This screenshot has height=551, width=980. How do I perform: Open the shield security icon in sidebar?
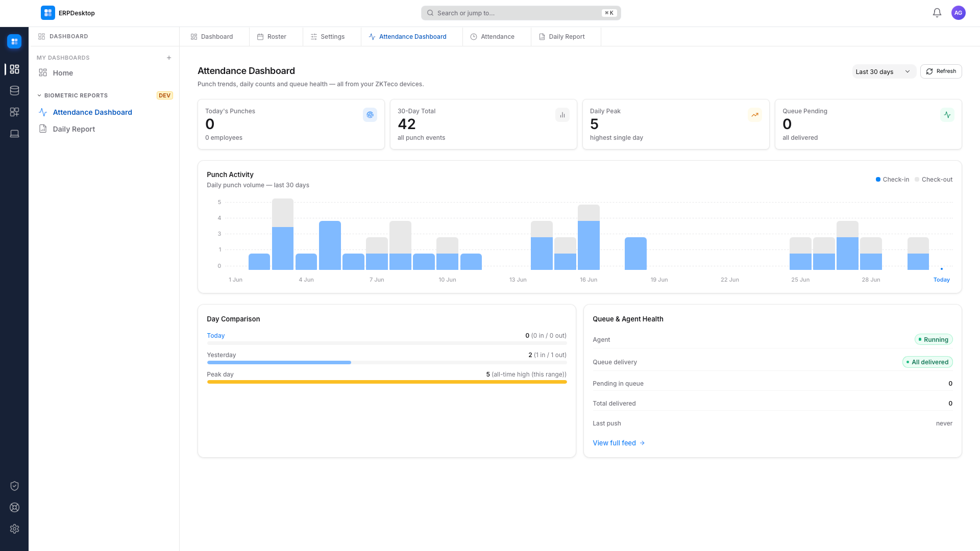[x=14, y=486]
